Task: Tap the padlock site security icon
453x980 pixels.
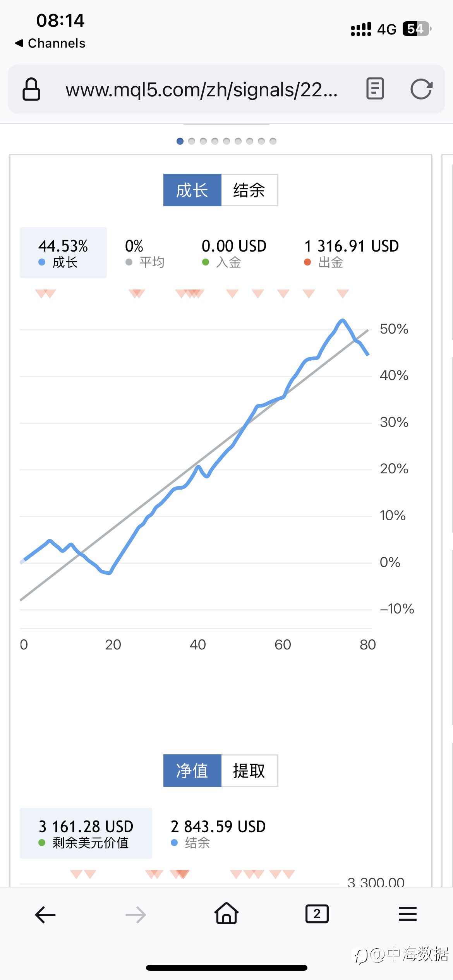Action: (31, 89)
